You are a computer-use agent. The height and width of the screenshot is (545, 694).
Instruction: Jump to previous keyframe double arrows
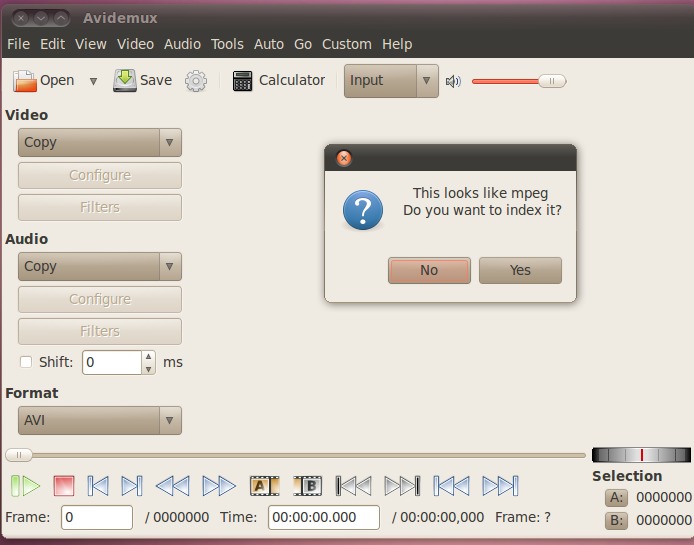click(173, 486)
